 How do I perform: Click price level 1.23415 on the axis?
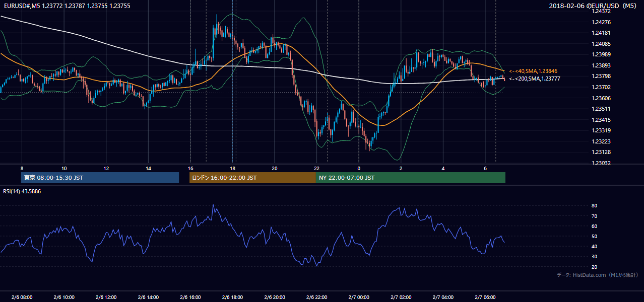click(602, 120)
